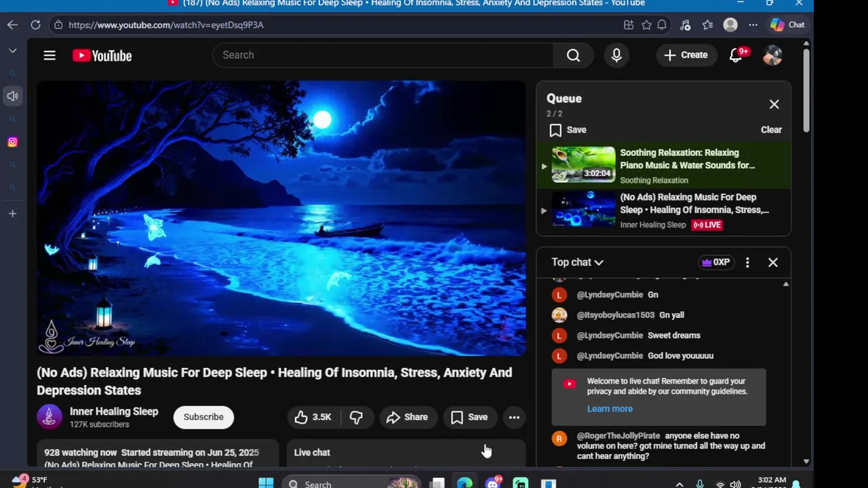Follow the Learn more link in chat

610,409
